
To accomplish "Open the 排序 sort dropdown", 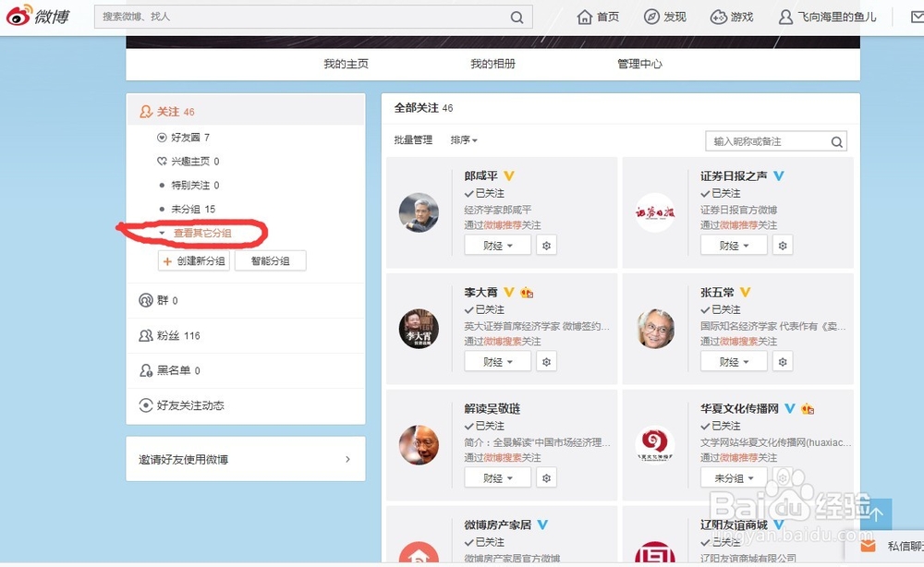I will [464, 140].
